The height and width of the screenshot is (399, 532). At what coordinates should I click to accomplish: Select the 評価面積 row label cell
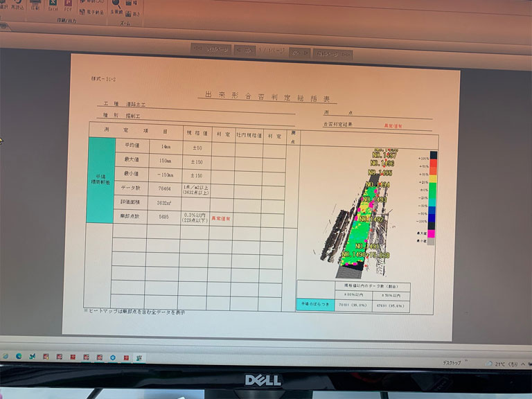pyautogui.click(x=130, y=202)
